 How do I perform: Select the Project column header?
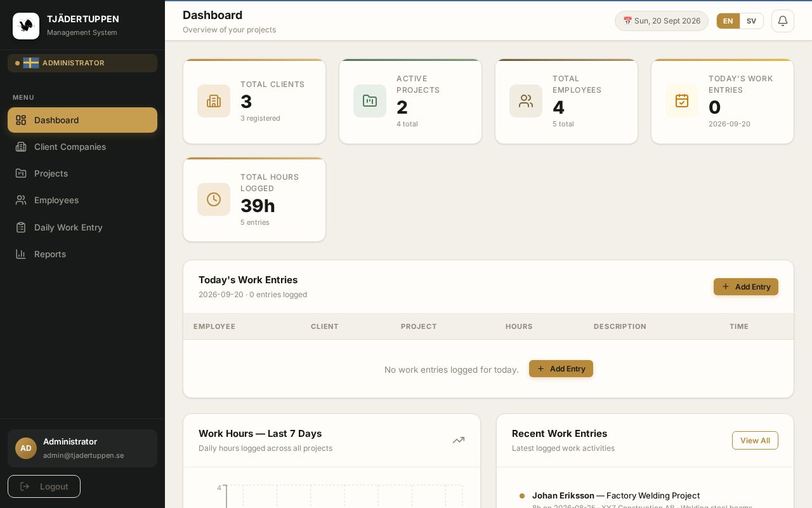tap(419, 326)
